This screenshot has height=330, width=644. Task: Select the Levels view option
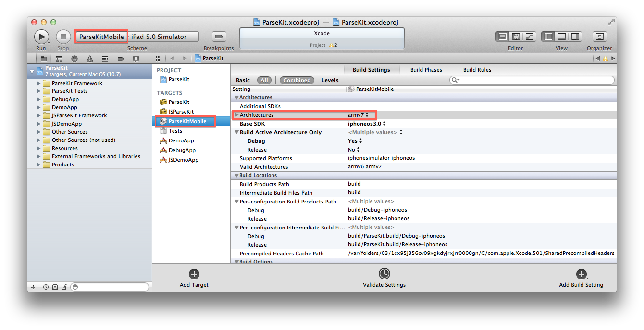coord(330,80)
